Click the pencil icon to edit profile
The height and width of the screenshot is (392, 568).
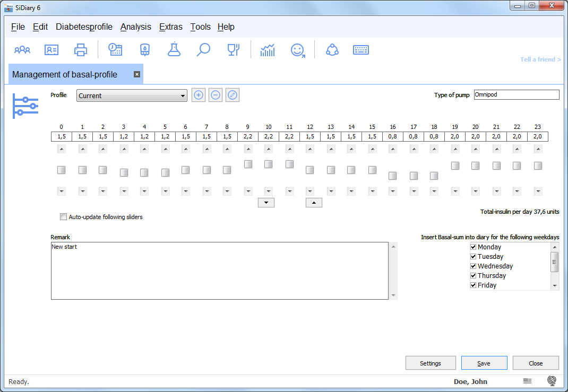point(233,95)
